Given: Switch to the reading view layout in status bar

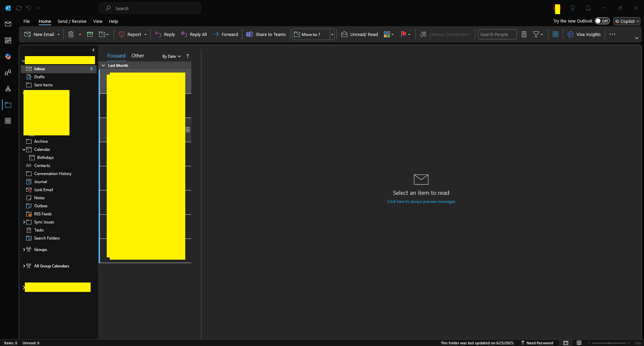Looking at the screenshot, I should [x=579, y=343].
